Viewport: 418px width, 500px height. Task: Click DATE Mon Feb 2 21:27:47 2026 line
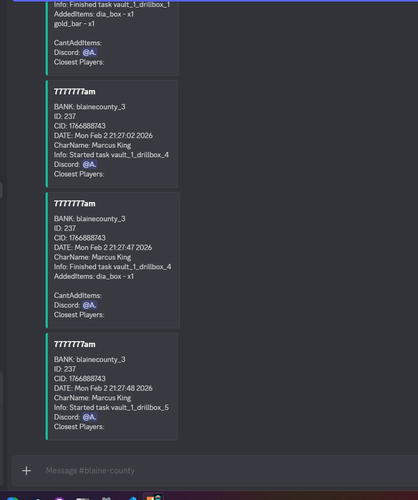click(x=103, y=247)
